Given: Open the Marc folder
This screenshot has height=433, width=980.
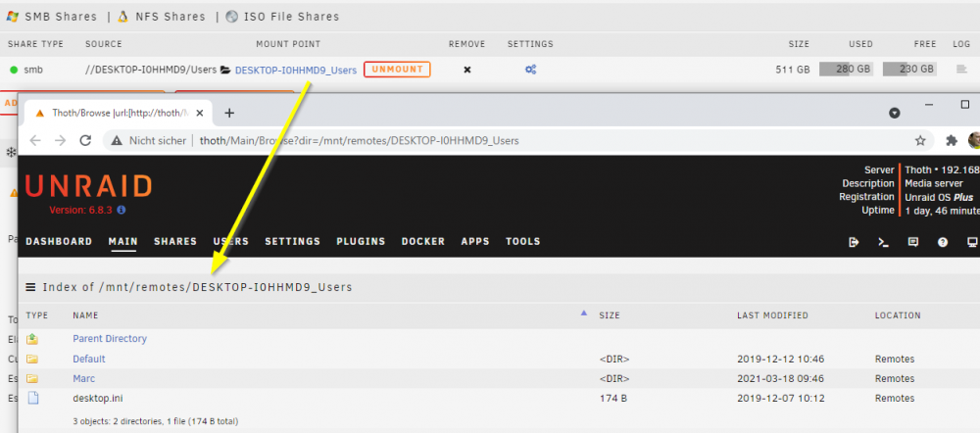Looking at the screenshot, I should pos(83,379).
